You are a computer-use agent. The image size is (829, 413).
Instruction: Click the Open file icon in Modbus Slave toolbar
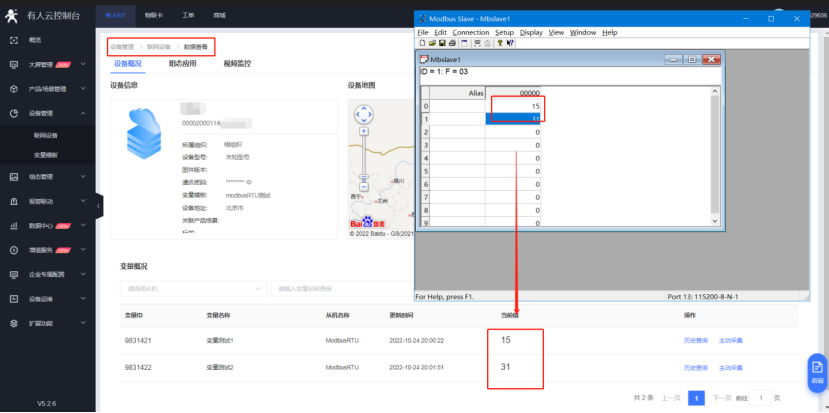[431, 44]
